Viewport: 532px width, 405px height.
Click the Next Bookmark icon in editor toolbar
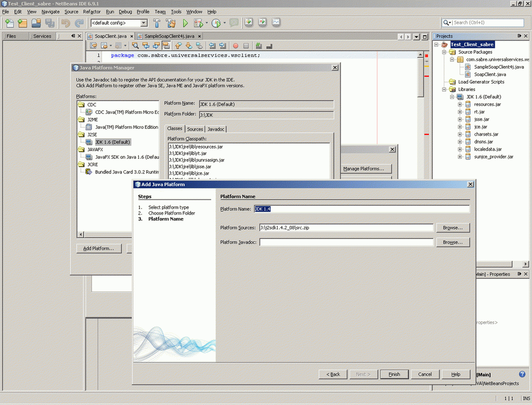[x=189, y=45]
